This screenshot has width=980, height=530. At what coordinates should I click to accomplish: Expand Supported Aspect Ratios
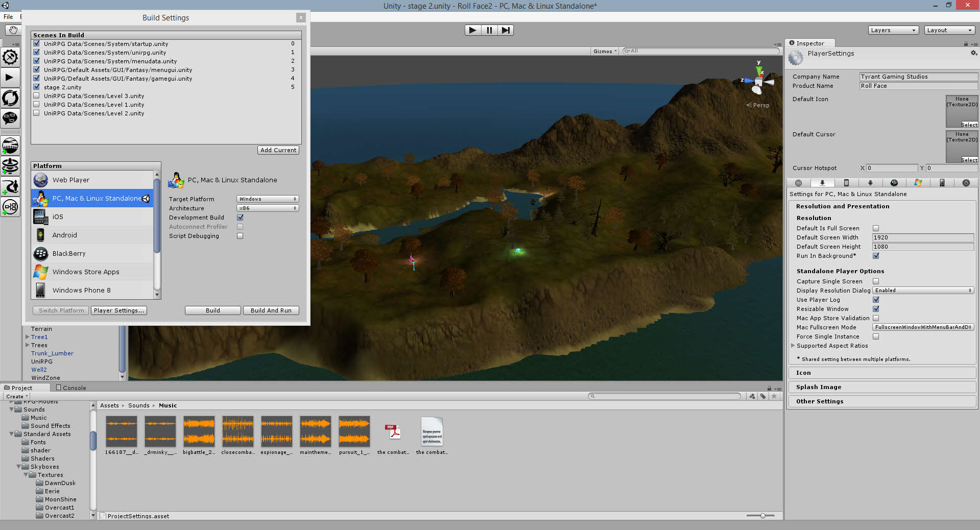tap(793, 346)
